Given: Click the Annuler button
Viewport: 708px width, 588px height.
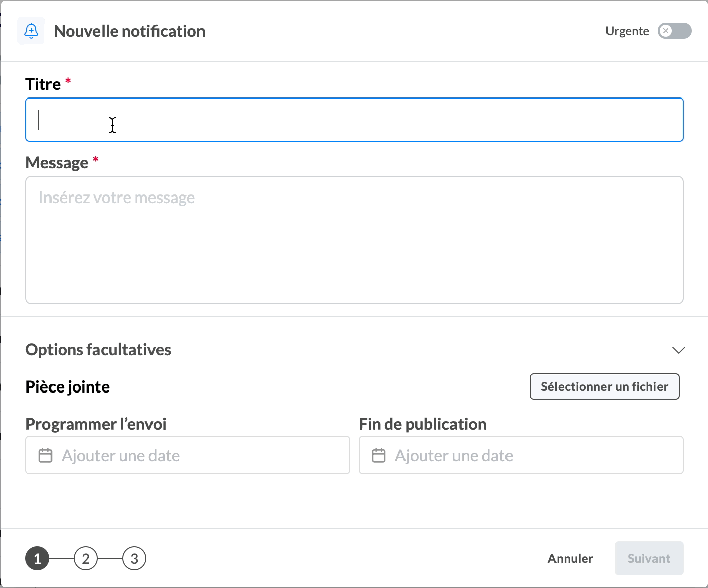Looking at the screenshot, I should [x=570, y=558].
